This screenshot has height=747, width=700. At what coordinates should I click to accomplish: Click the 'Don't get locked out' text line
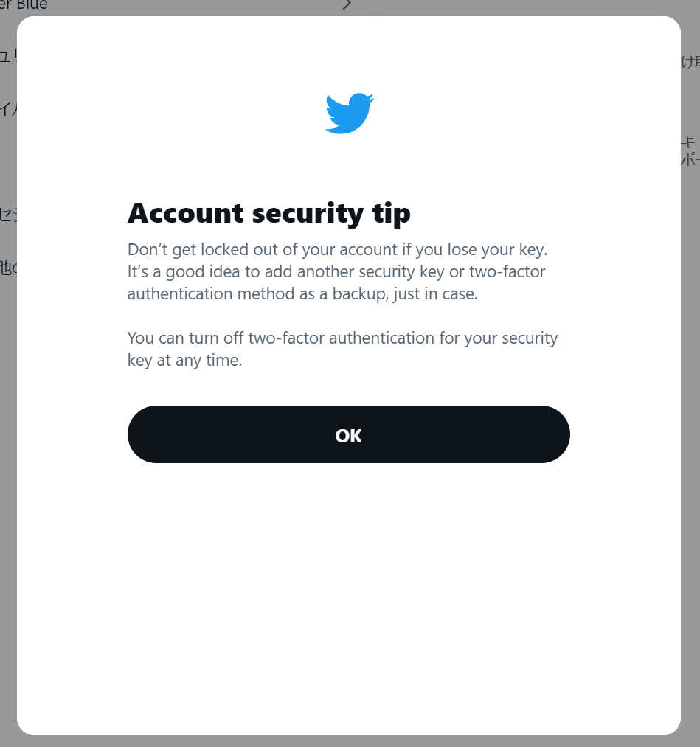pyautogui.click(x=337, y=250)
